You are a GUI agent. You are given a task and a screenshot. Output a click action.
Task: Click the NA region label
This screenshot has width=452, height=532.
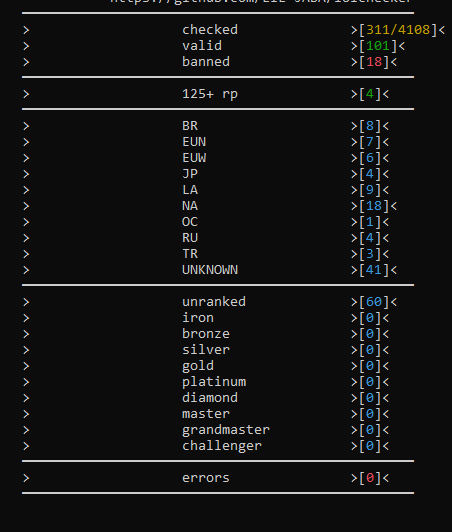(x=190, y=206)
